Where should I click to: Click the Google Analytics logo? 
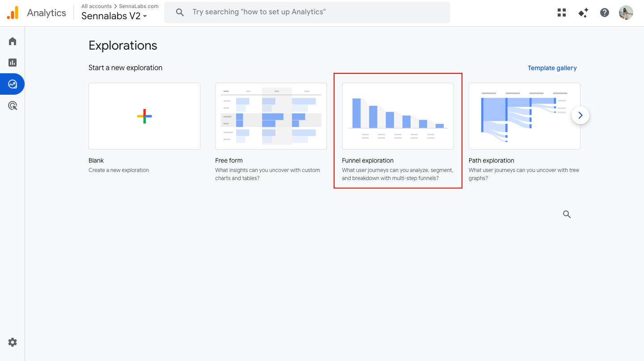point(13,13)
